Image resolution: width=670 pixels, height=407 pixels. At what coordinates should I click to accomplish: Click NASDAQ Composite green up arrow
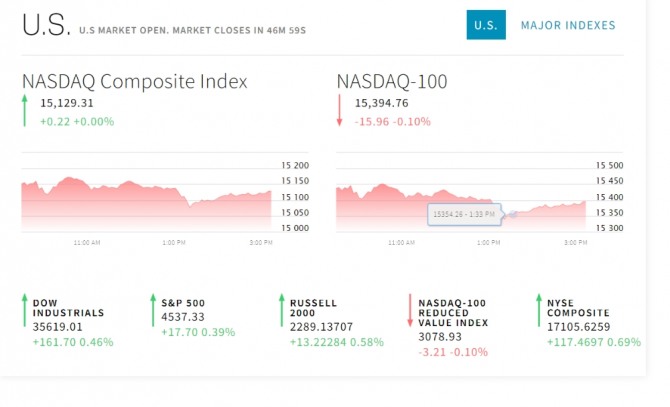[x=25, y=110]
